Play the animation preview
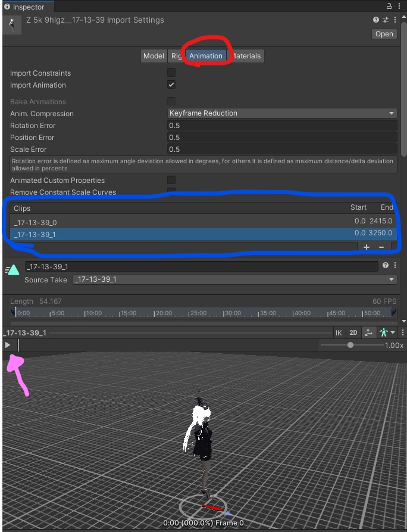The width and height of the screenshot is (407, 532). 8,345
